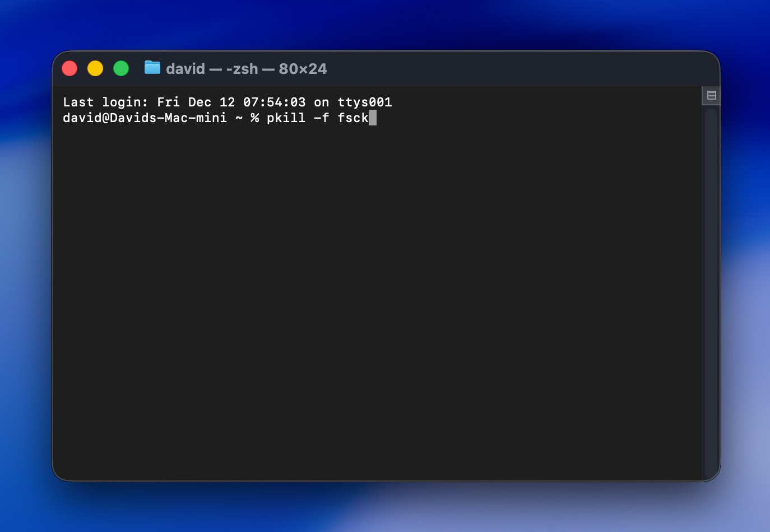The height and width of the screenshot is (532, 770).
Task: Select the window title david — -zsh — 80×24
Action: [247, 68]
